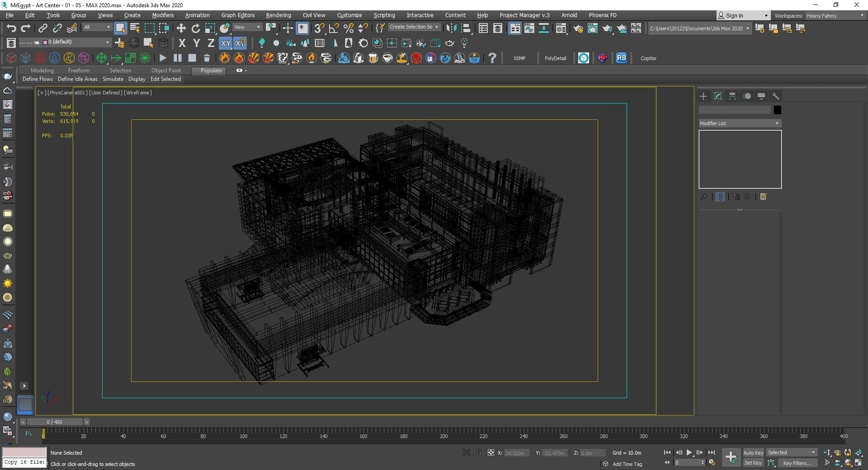
Task: Activate the Select and Link tool
Action: (x=42, y=28)
